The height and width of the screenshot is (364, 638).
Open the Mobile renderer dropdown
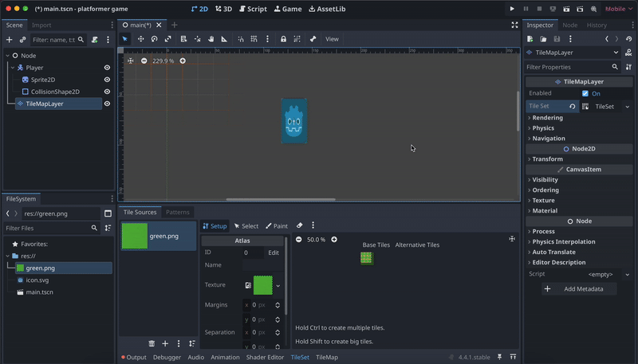(619, 9)
